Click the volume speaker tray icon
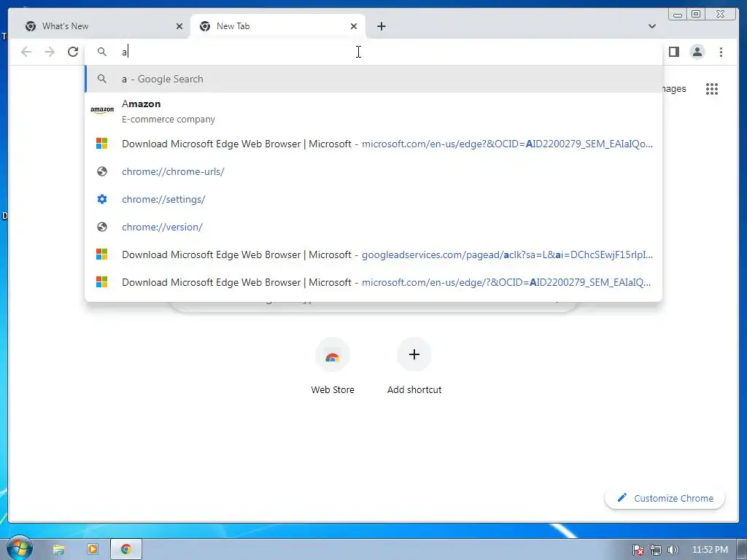747x560 pixels. [x=673, y=550]
